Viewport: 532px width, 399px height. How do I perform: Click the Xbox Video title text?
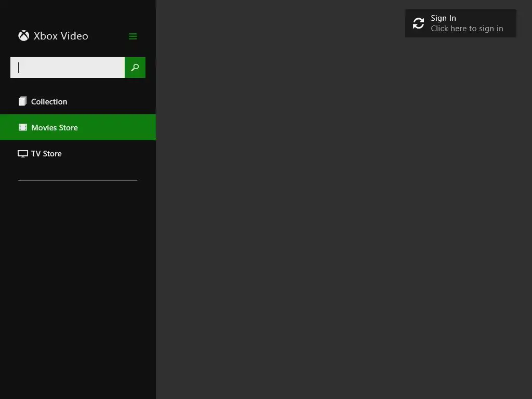point(61,36)
